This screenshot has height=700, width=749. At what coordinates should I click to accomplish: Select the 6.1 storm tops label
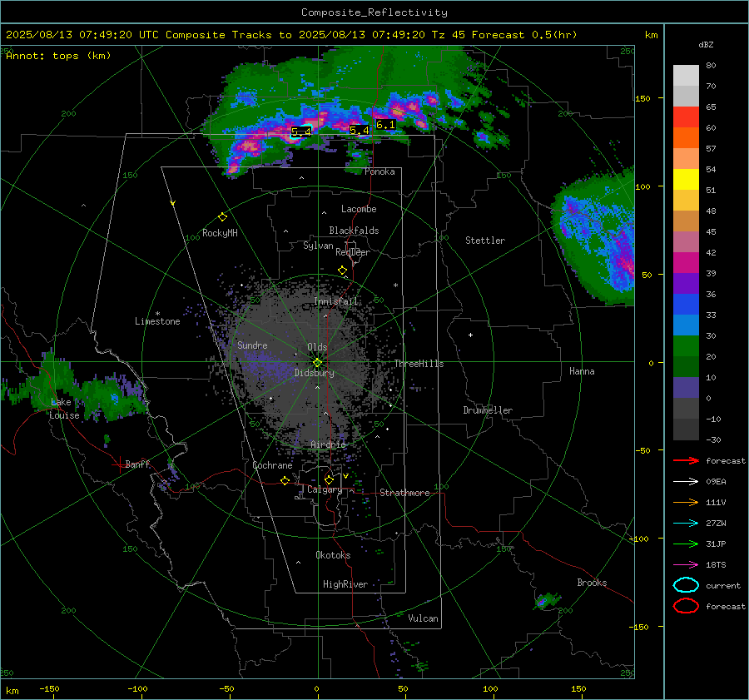(385, 125)
